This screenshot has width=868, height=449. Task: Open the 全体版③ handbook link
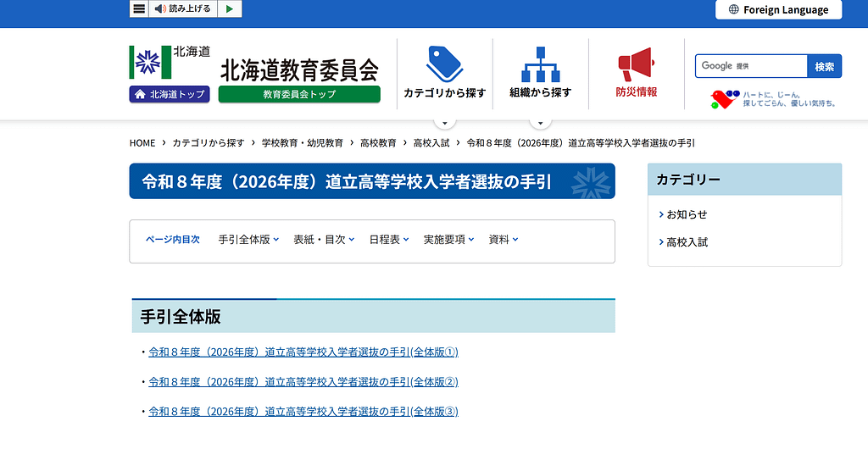(x=303, y=412)
